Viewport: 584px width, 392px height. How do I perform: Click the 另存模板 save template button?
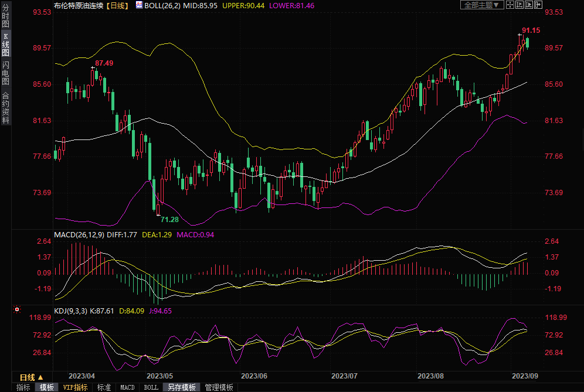pos(181,387)
